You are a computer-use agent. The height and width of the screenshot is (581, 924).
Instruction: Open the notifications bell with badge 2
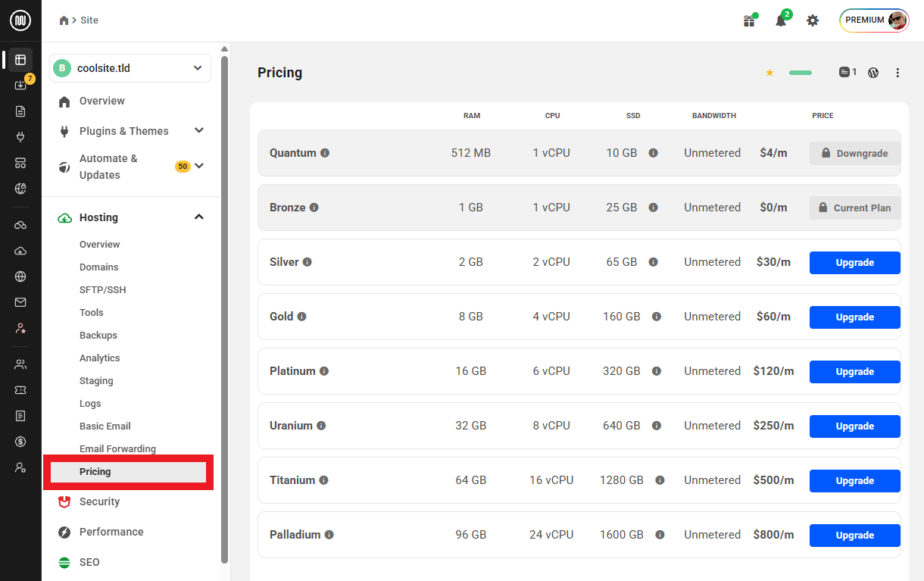781,20
